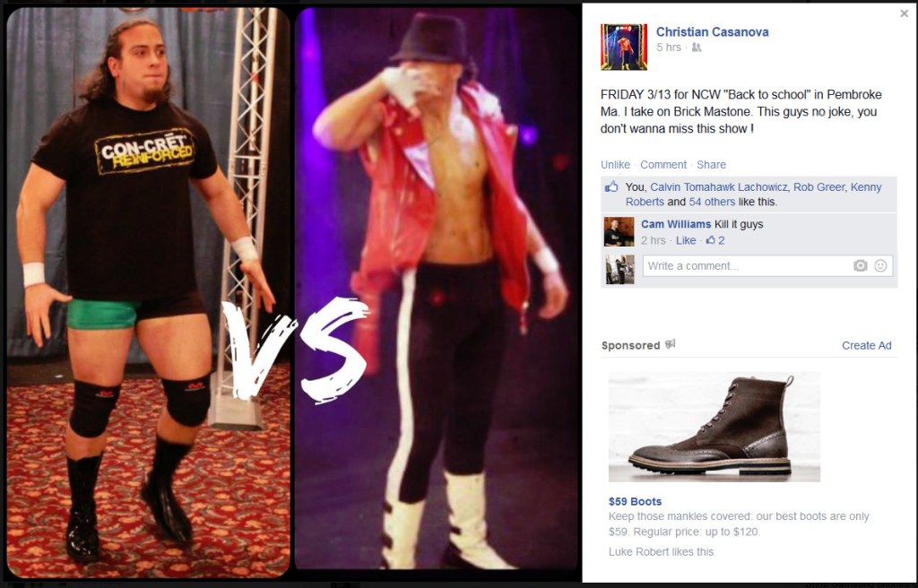The width and height of the screenshot is (918, 588).
Task: Toggle Unlike on this post
Action: [615, 165]
